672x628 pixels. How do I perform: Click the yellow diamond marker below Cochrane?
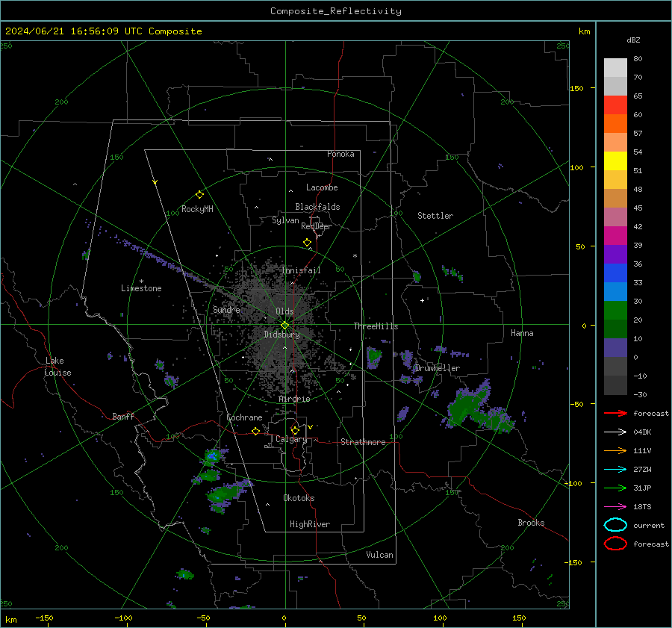pyautogui.click(x=256, y=432)
